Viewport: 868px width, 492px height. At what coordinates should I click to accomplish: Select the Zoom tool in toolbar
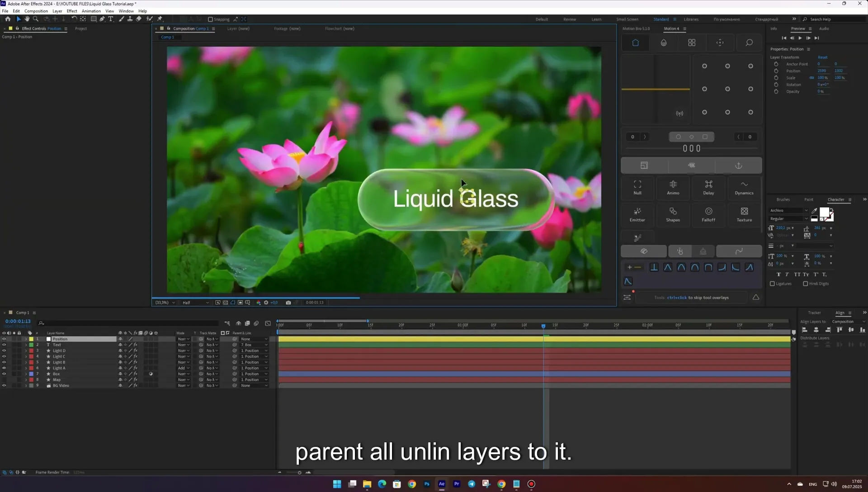(36, 19)
